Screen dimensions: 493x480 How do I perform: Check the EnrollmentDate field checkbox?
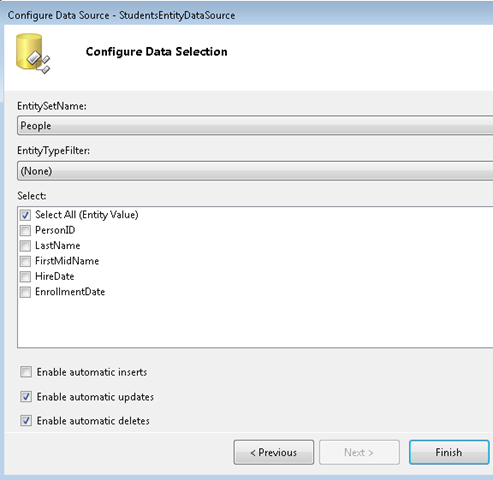coord(25,292)
